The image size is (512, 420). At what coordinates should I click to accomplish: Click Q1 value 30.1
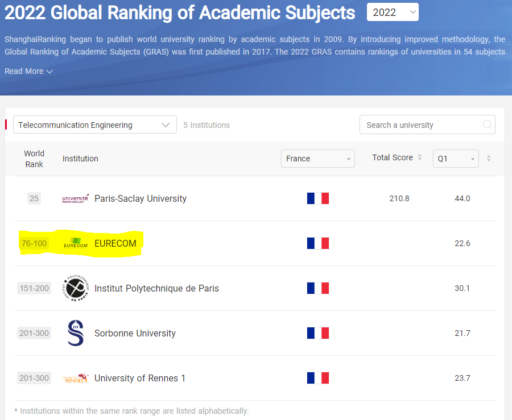(x=462, y=288)
